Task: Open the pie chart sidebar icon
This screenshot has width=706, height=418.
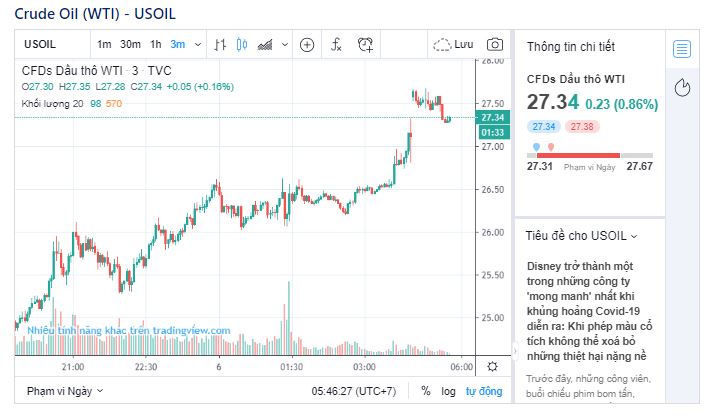Action: (682, 87)
